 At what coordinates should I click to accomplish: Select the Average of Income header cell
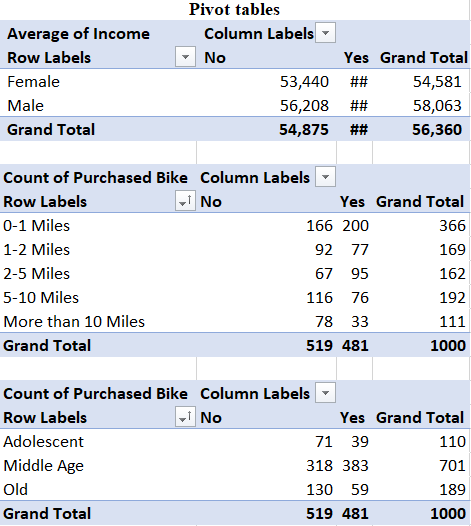click(78, 34)
